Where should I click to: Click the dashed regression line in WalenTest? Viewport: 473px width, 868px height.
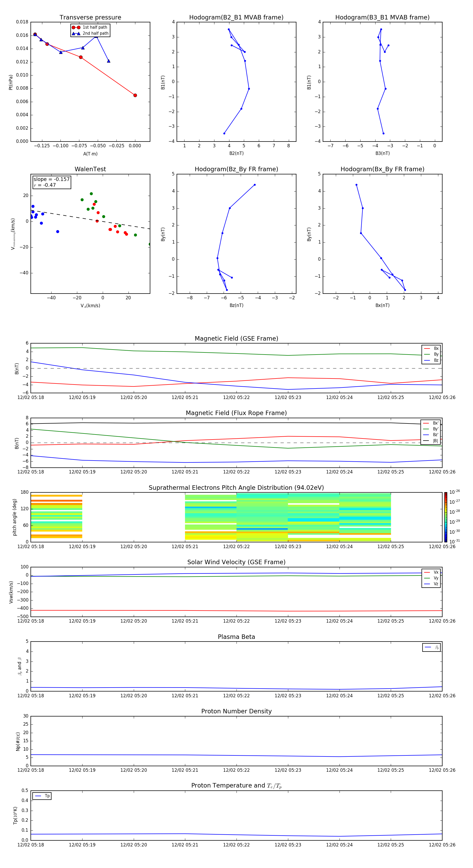coord(90,220)
